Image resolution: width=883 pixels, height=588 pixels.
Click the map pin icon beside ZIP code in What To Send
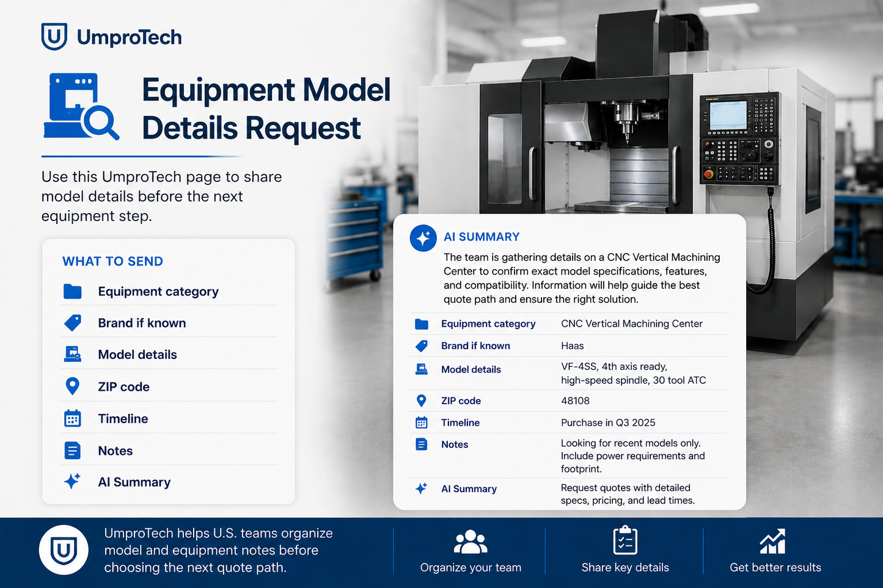pos(72,386)
